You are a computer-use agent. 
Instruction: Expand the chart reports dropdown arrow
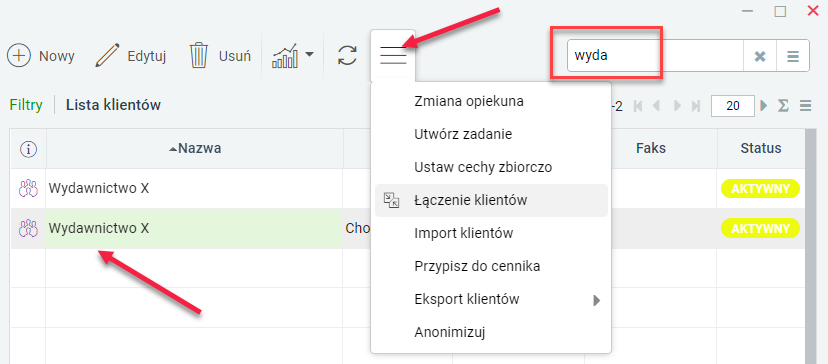(x=309, y=54)
